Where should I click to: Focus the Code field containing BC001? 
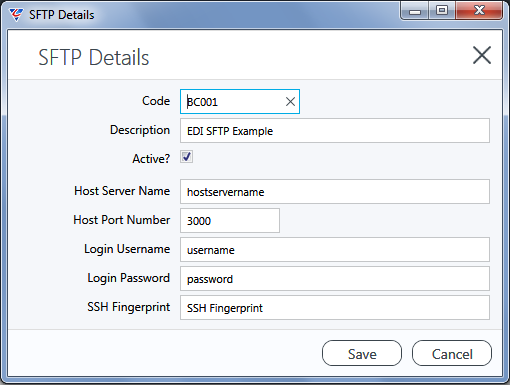[240, 102]
